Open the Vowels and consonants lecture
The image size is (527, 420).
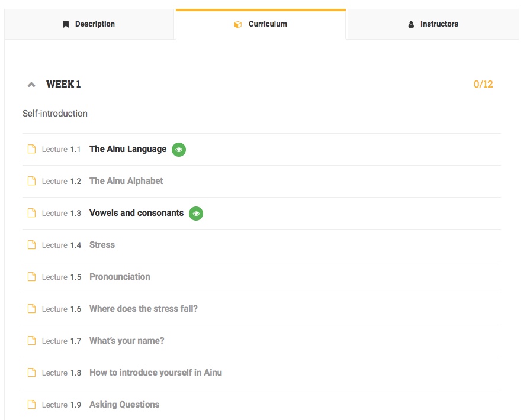136,213
